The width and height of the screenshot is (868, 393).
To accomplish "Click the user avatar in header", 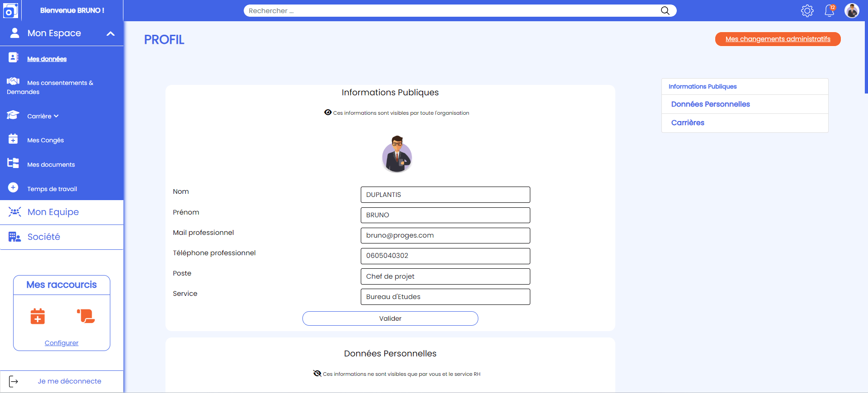I will [x=852, y=10].
